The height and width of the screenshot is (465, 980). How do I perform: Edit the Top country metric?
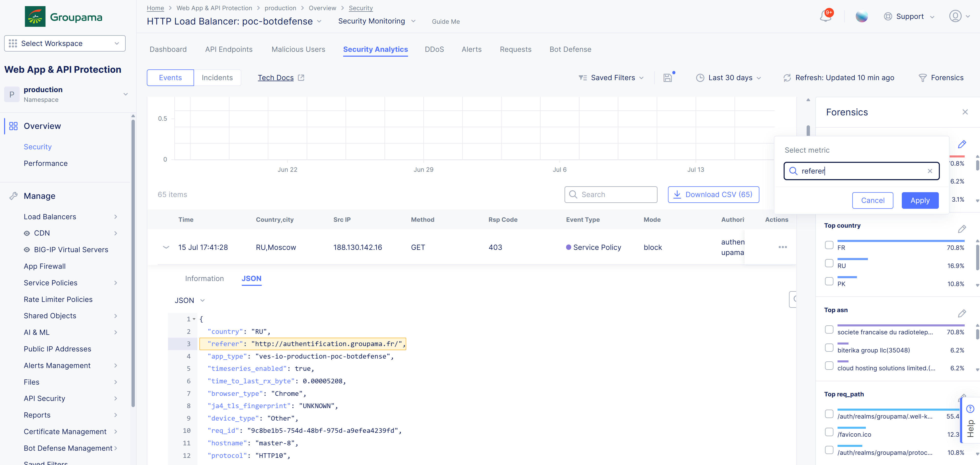pyautogui.click(x=962, y=229)
